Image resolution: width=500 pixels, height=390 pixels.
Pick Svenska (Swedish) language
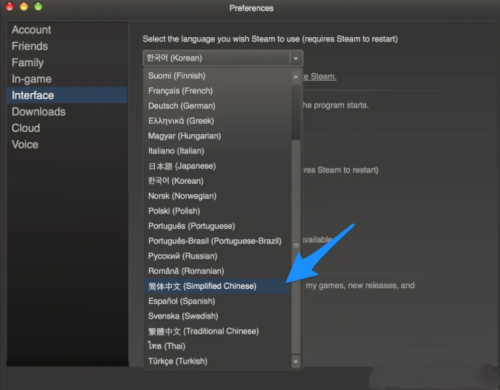click(x=217, y=316)
